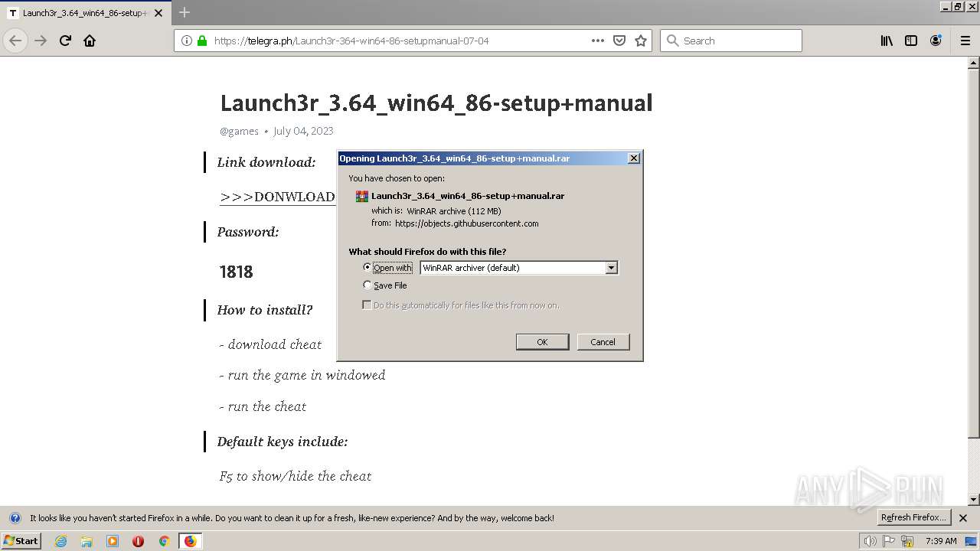The height and width of the screenshot is (551, 980).
Task: Launch Internet Explorer from taskbar
Action: pos(60,541)
